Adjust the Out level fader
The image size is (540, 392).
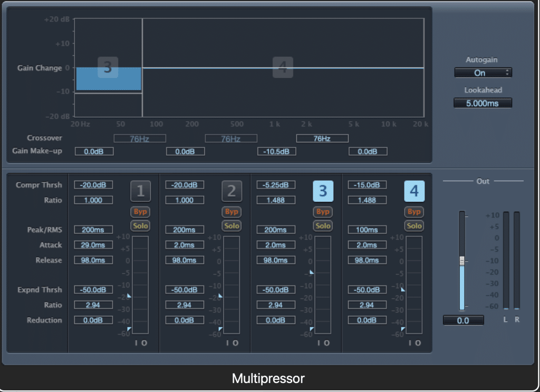point(463,259)
